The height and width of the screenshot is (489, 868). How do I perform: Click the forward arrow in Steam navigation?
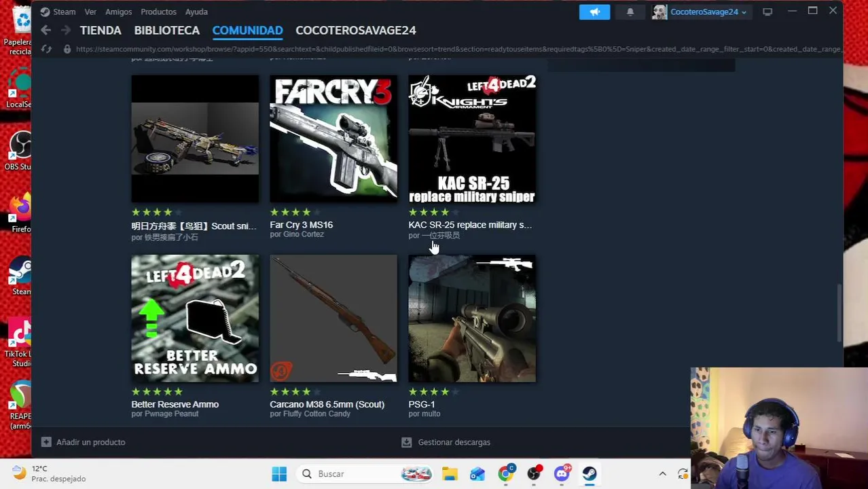(66, 30)
